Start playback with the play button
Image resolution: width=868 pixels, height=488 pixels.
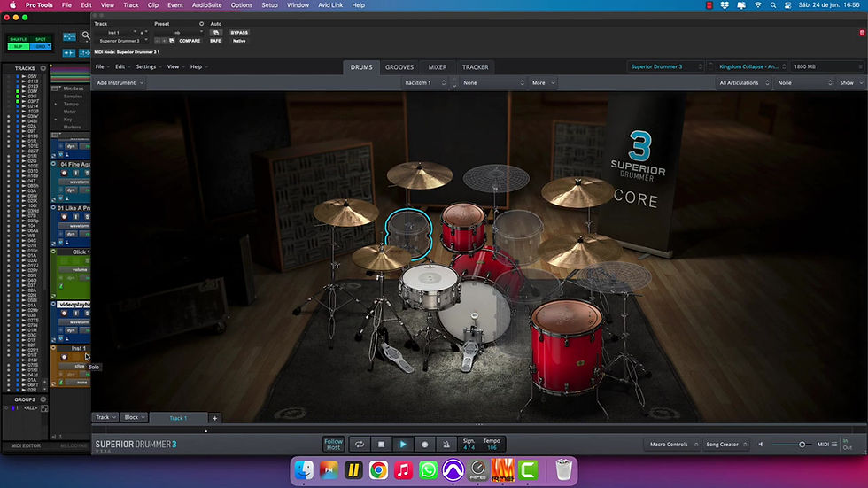point(403,445)
